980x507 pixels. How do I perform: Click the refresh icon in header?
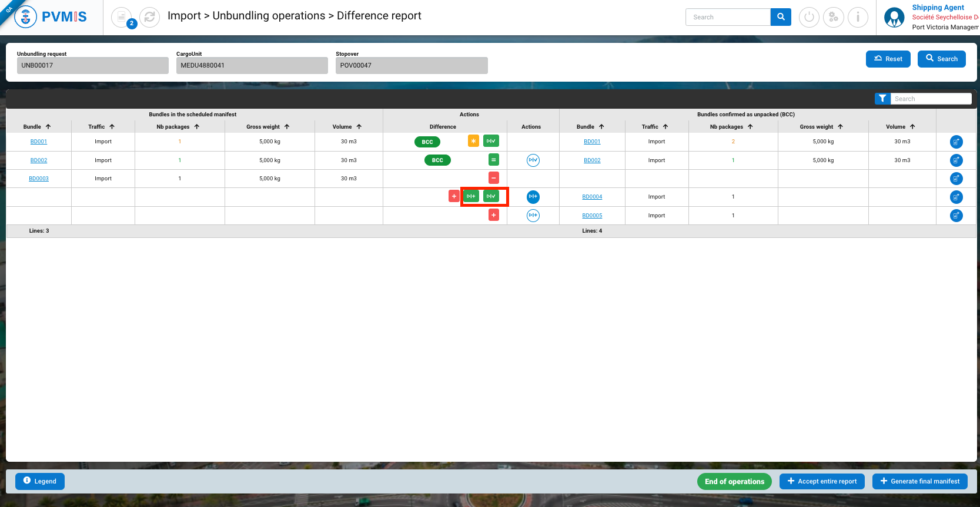coord(149,17)
